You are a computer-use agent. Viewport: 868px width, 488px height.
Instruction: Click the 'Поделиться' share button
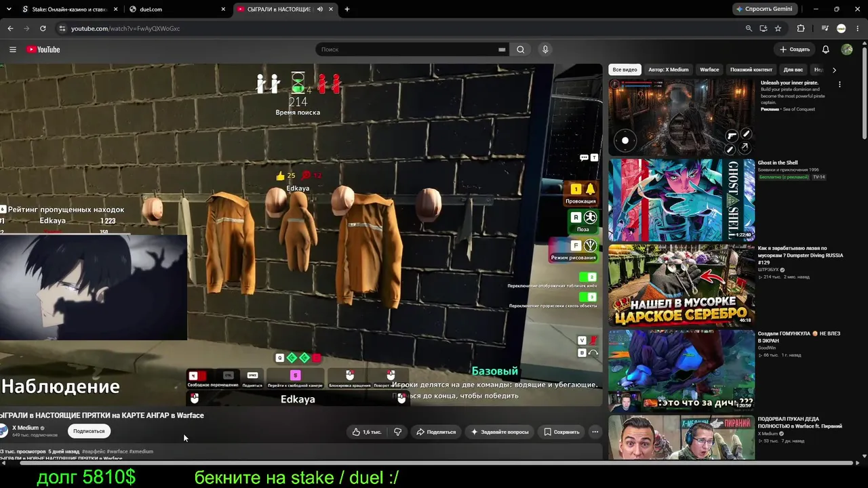coord(436,432)
